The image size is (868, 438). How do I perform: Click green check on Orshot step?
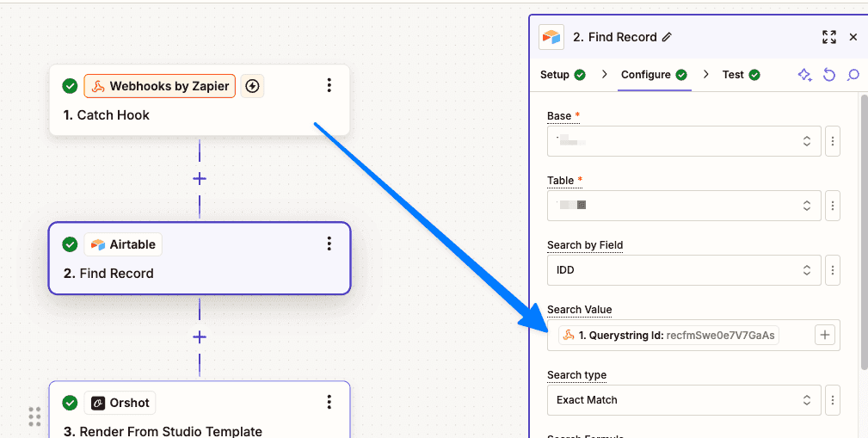pyautogui.click(x=70, y=403)
